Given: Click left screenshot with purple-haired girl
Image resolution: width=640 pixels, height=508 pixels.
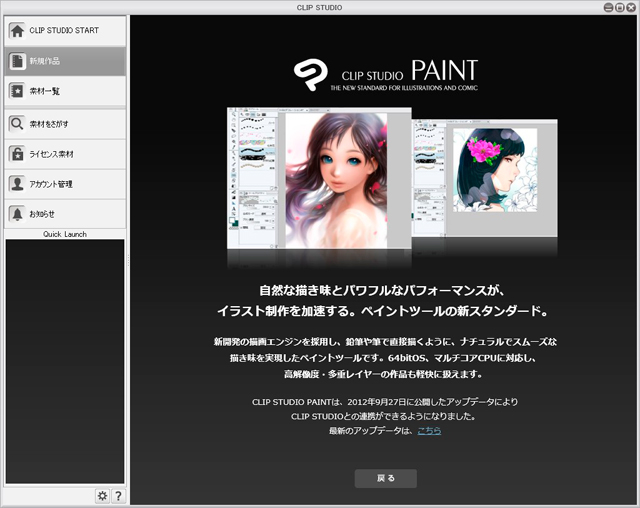Looking at the screenshot, I should click(318, 178).
